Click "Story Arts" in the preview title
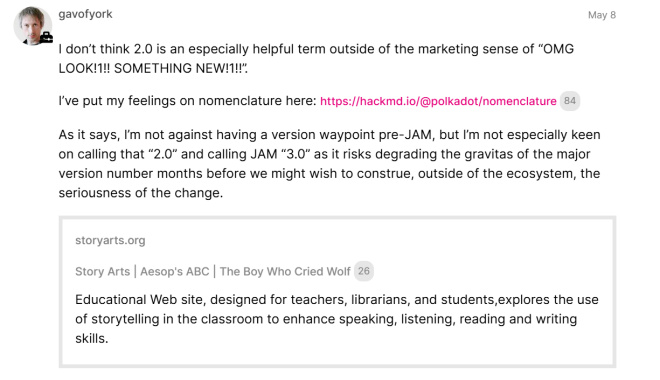The height and width of the screenshot is (380, 660). tap(103, 271)
